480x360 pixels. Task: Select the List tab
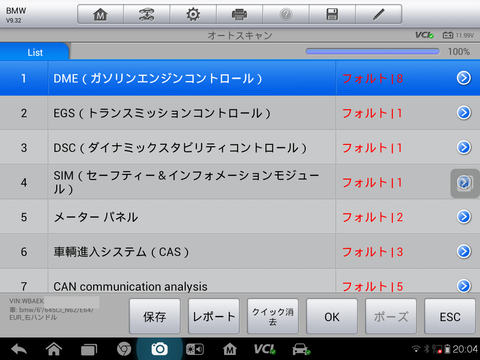(x=35, y=52)
